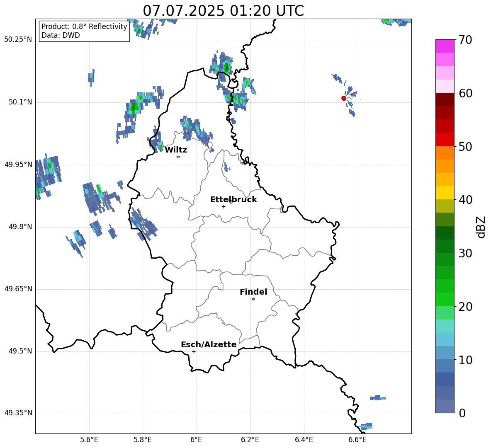
Task: Click the 50 tick label on colorbar
Action: 465,146
